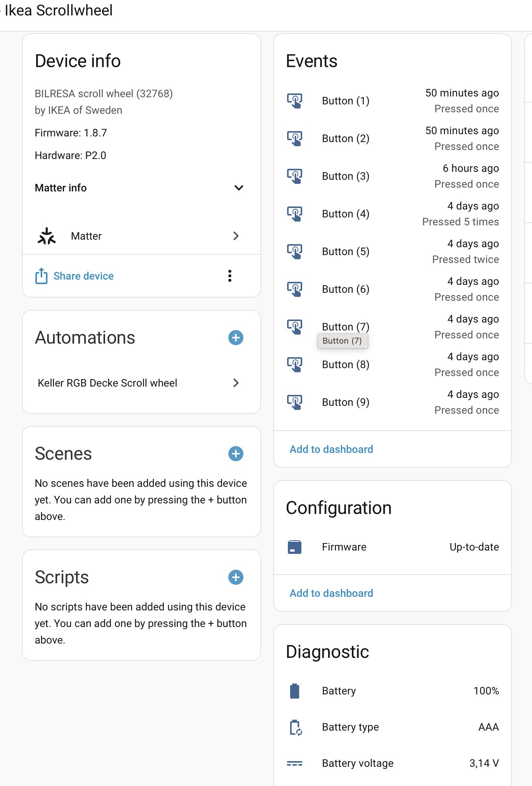Image resolution: width=532 pixels, height=786 pixels.
Task: Click the plus icon in the Scenes card
Action: coord(236,454)
